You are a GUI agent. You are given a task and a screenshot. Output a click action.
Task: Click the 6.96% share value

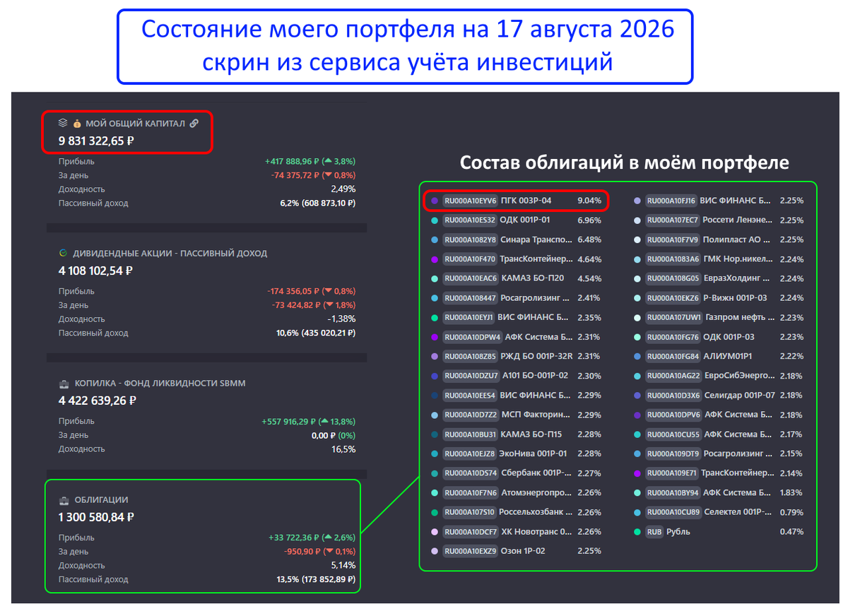click(x=589, y=220)
